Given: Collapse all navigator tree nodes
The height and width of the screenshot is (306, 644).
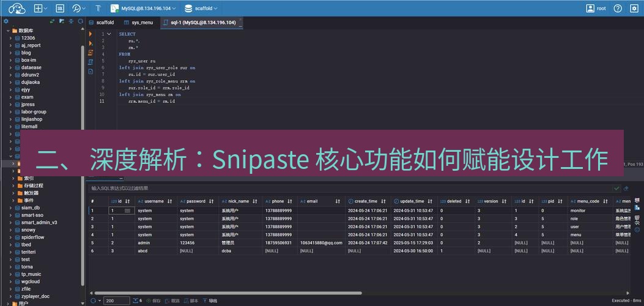Looking at the screenshot, I should (x=71, y=21).
